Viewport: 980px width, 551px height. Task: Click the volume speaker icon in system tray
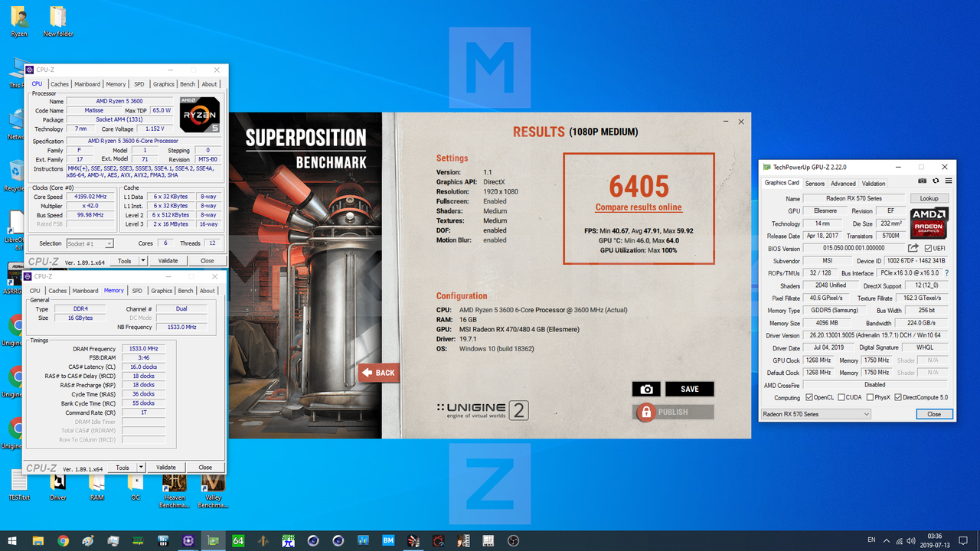tap(913, 540)
